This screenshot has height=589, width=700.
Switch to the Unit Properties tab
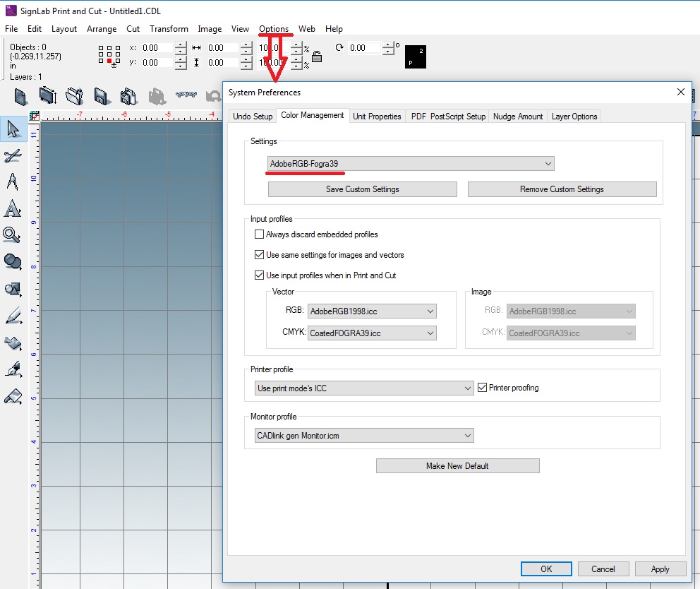click(377, 117)
